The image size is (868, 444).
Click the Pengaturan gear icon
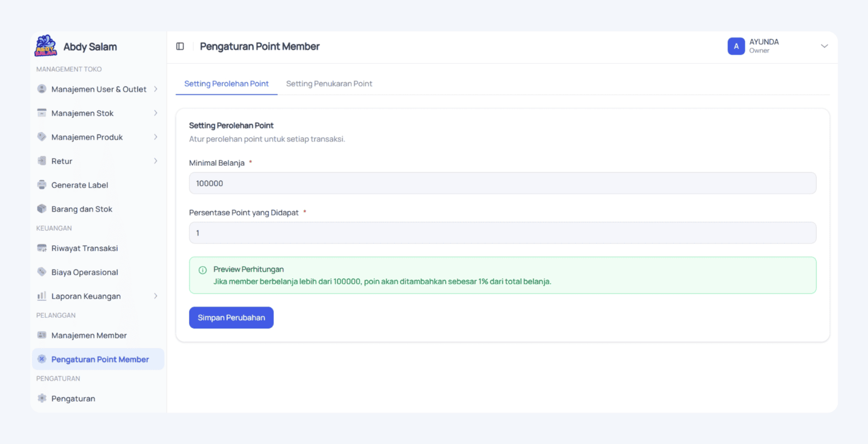(42, 398)
